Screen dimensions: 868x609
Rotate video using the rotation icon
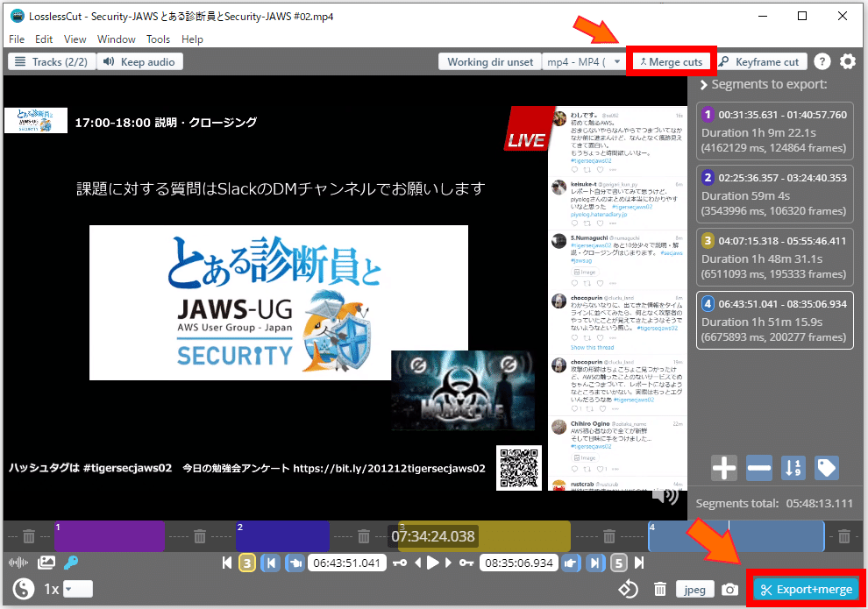pyautogui.click(x=628, y=589)
